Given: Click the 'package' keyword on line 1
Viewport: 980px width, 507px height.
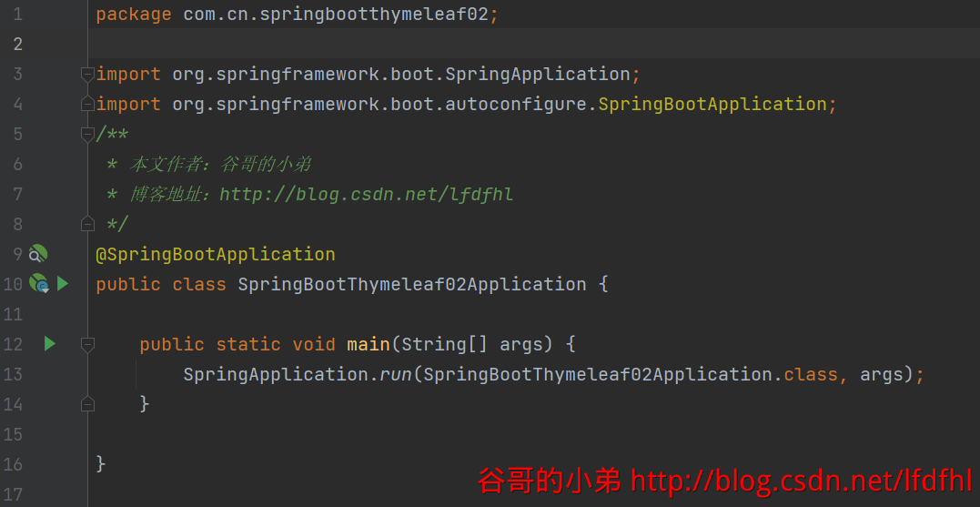Looking at the screenshot, I should pos(134,15).
